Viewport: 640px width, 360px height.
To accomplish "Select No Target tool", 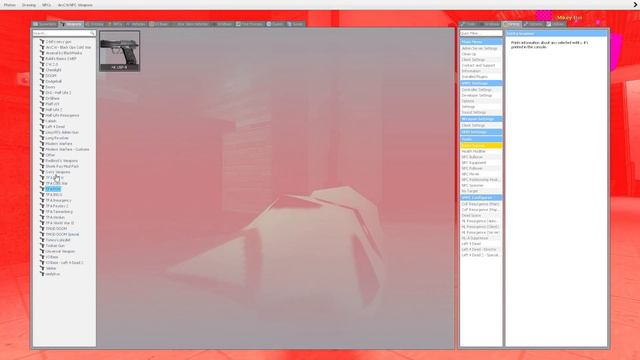I will click(x=481, y=191).
